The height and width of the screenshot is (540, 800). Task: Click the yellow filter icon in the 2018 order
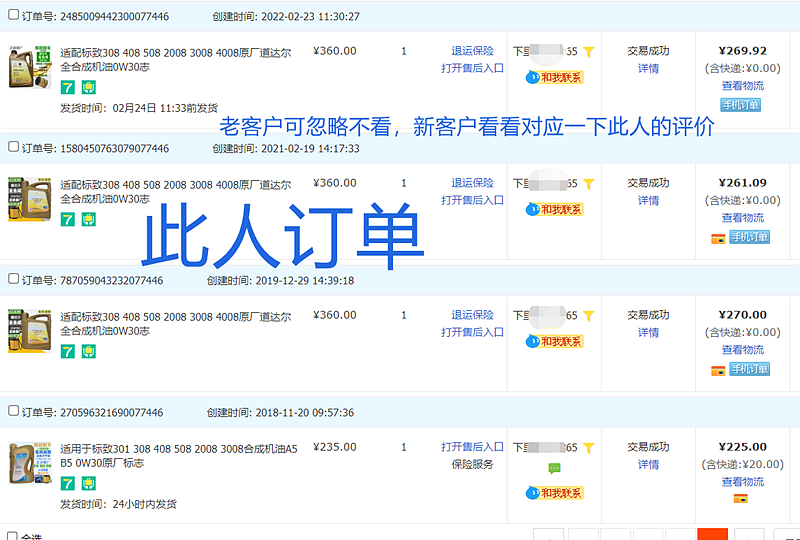coord(589,448)
